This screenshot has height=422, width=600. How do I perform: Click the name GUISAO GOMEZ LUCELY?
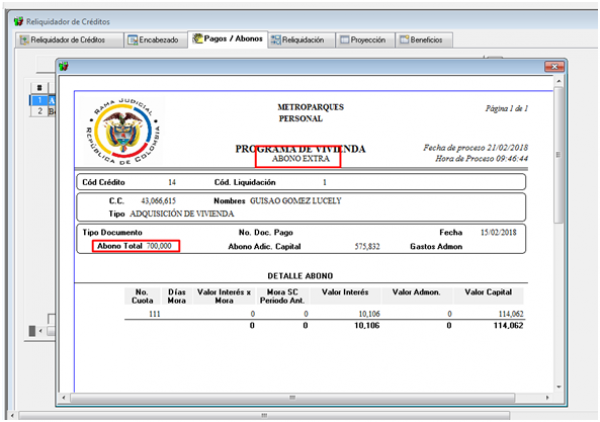click(295, 201)
